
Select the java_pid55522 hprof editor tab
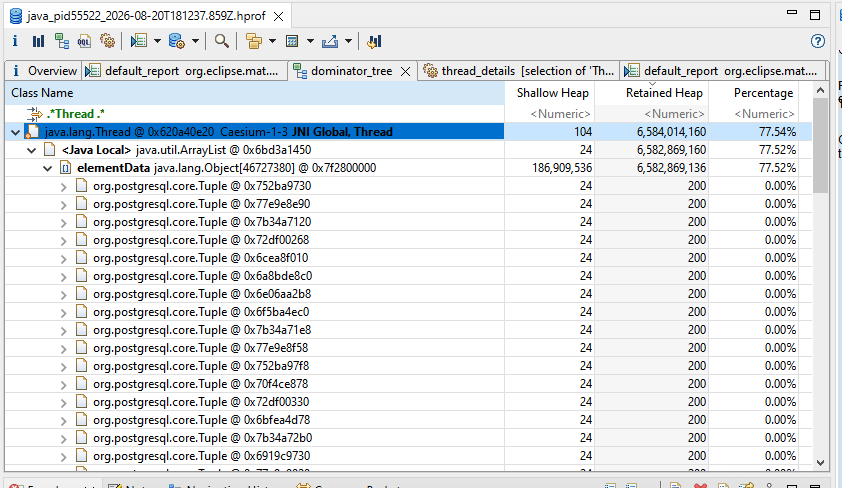pos(146,16)
